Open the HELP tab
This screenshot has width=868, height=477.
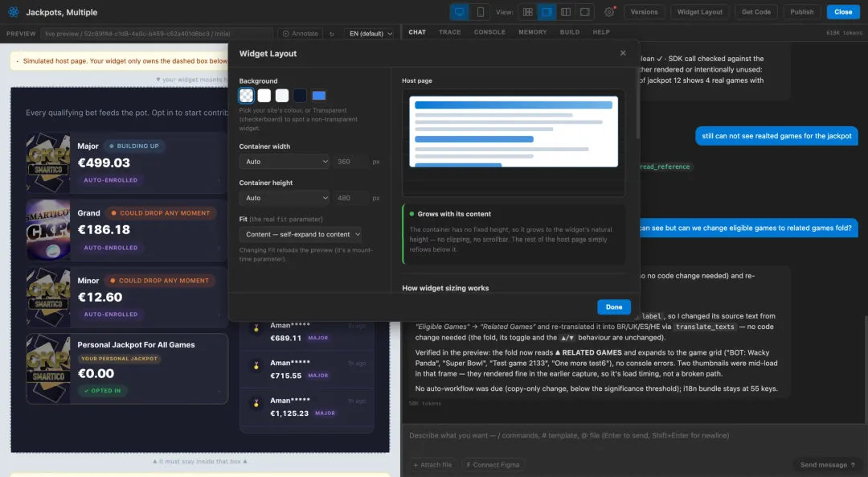point(601,32)
